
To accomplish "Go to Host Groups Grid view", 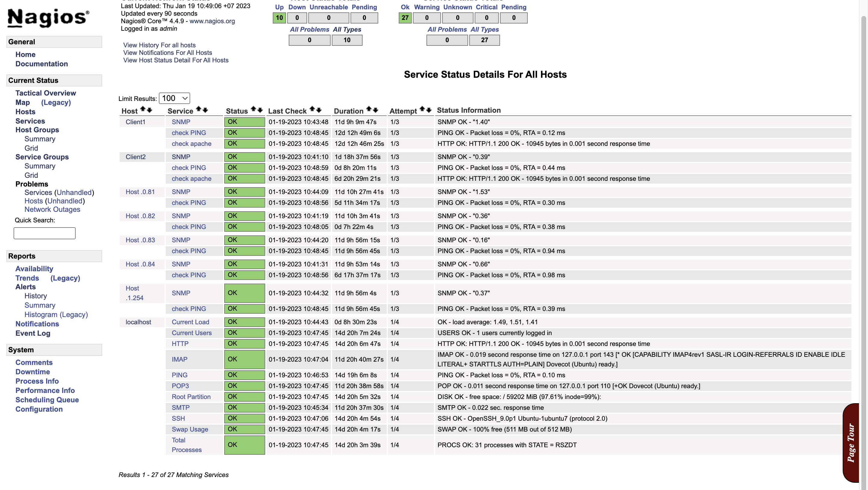I will [31, 148].
